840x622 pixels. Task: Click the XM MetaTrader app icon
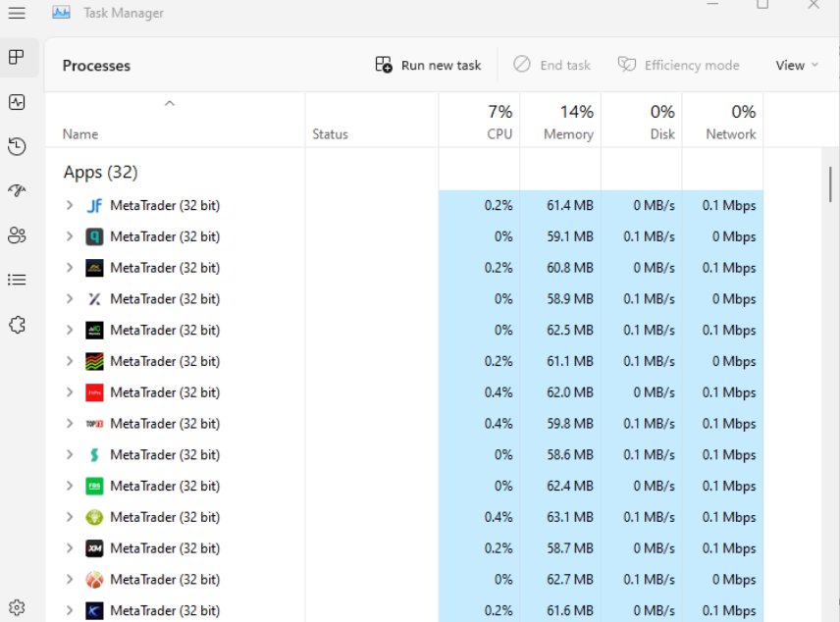(94, 548)
